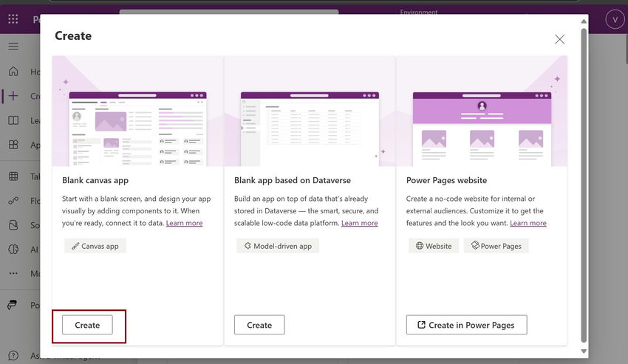Click the Power Pages website heading
The width and height of the screenshot is (628, 364).
tap(446, 180)
